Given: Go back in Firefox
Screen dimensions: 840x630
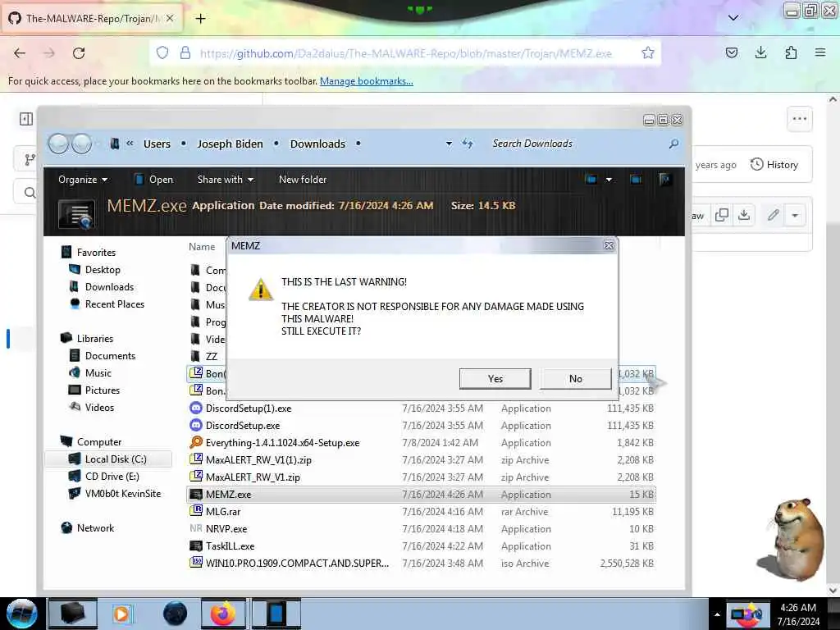Looking at the screenshot, I should point(20,53).
